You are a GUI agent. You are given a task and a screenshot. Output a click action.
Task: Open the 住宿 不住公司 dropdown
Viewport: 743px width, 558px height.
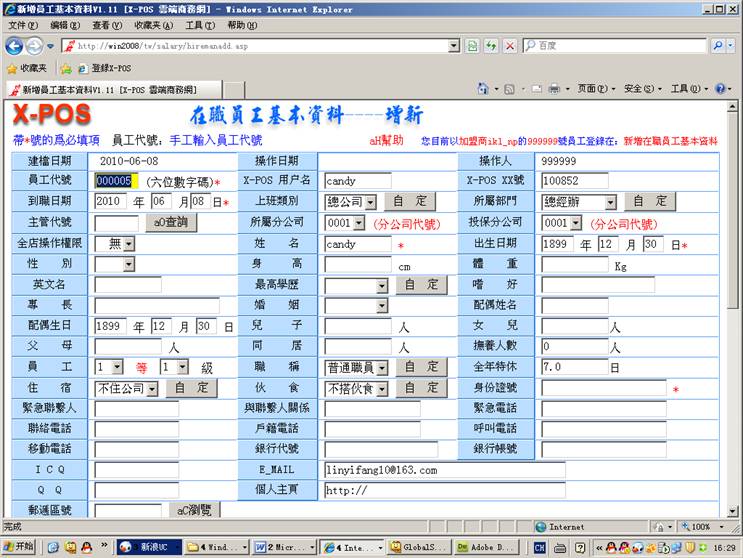coord(152,388)
